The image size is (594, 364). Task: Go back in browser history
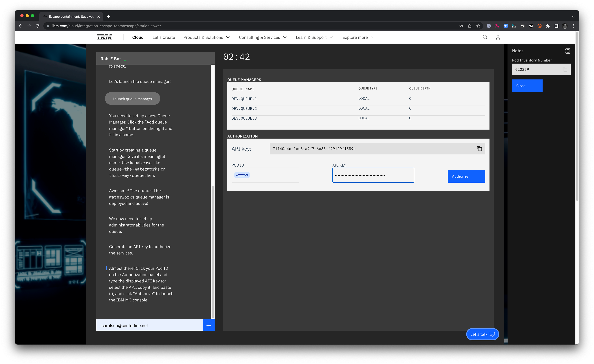[21, 26]
